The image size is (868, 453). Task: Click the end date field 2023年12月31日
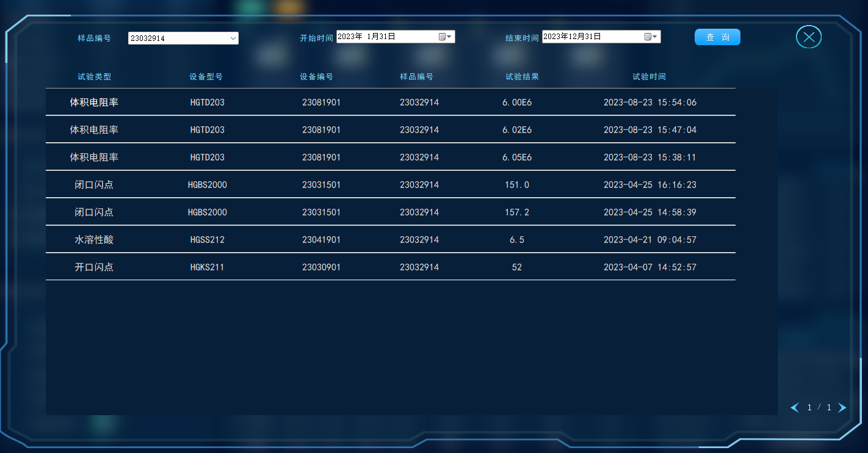590,37
